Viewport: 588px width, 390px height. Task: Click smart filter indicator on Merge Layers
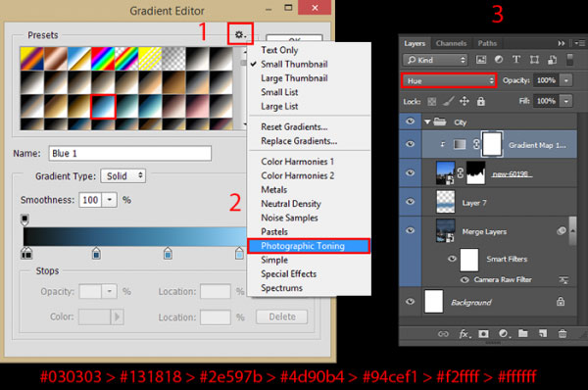click(562, 231)
